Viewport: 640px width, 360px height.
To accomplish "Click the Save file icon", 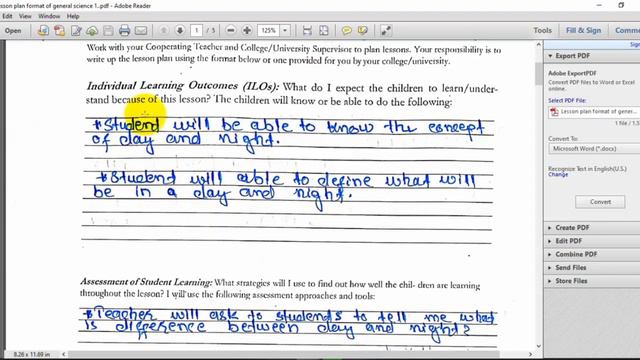I will (x=108, y=31).
